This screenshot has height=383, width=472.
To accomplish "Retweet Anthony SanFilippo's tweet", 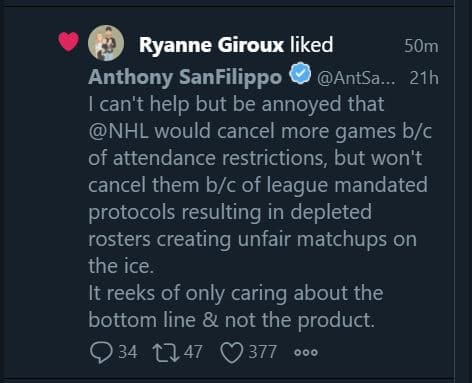I will coord(165,353).
